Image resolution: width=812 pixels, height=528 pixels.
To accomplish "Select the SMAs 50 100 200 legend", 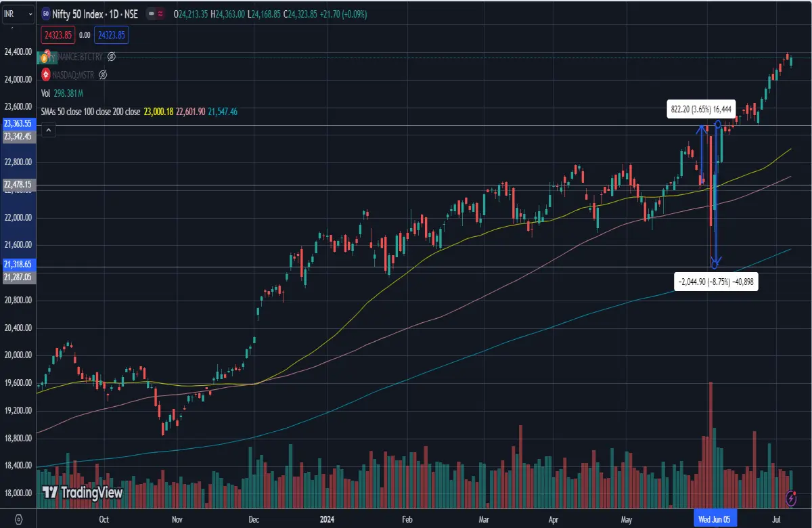I will coord(91,111).
